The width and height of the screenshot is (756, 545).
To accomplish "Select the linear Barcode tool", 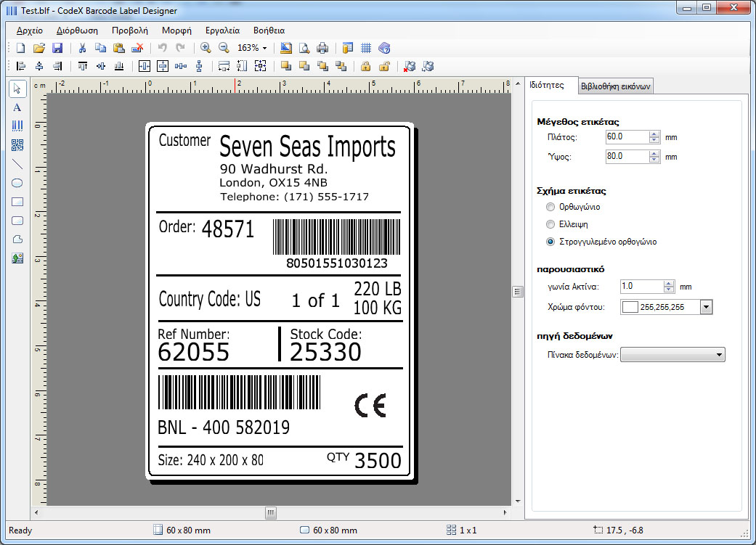I will click(x=17, y=126).
